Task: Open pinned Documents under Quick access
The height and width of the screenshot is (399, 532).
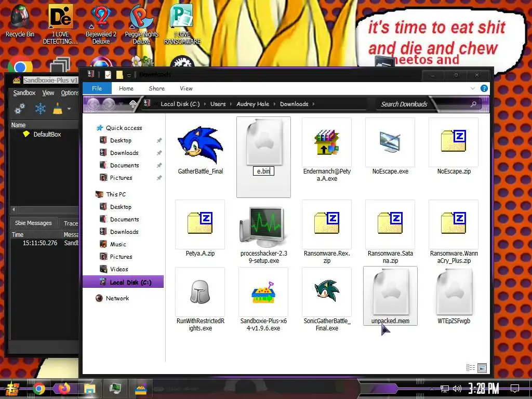Action: pos(124,165)
